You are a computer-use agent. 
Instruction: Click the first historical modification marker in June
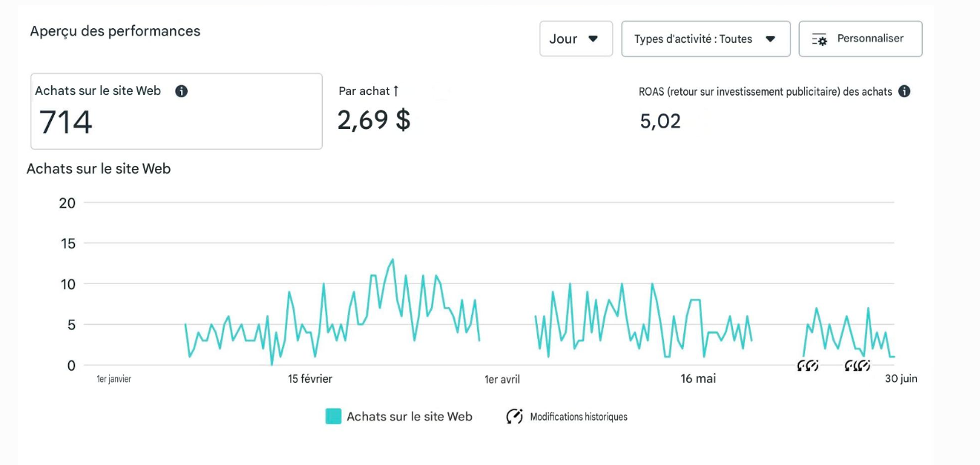pos(803,365)
